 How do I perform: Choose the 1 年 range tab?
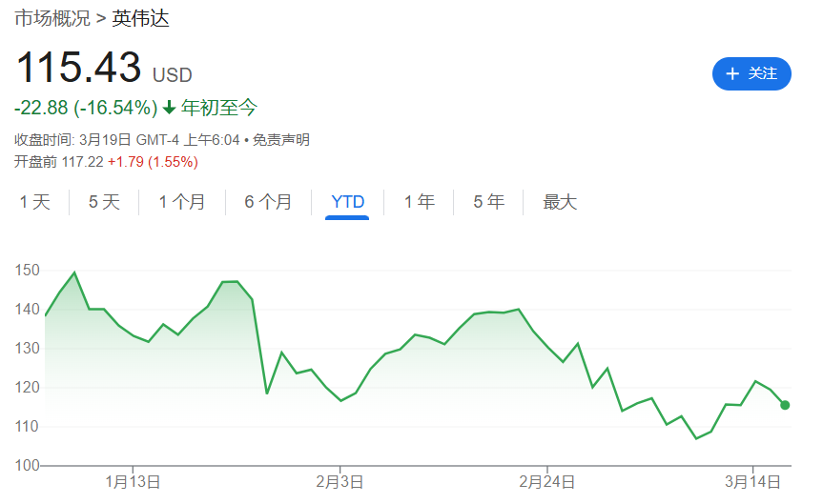(x=420, y=202)
